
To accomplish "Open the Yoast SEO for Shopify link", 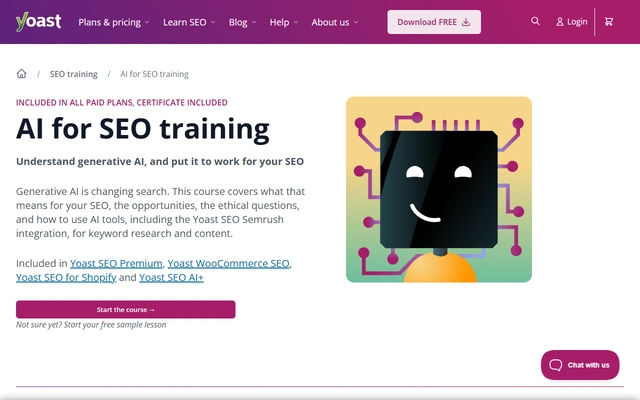I will click(66, 278).
